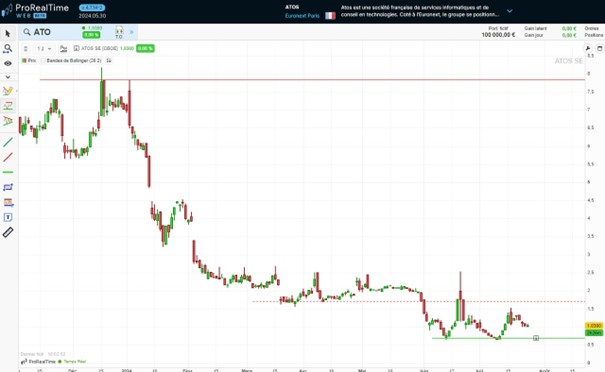Click the small handle on green support line

click(536, 338)
